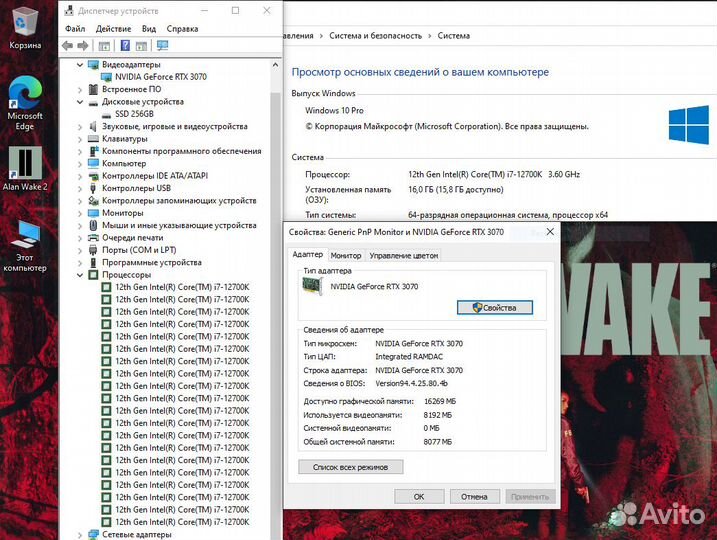Click the Version94.4.25.80.4b BIOS value
Screen dimensions: 717x540
click(411, 383)
